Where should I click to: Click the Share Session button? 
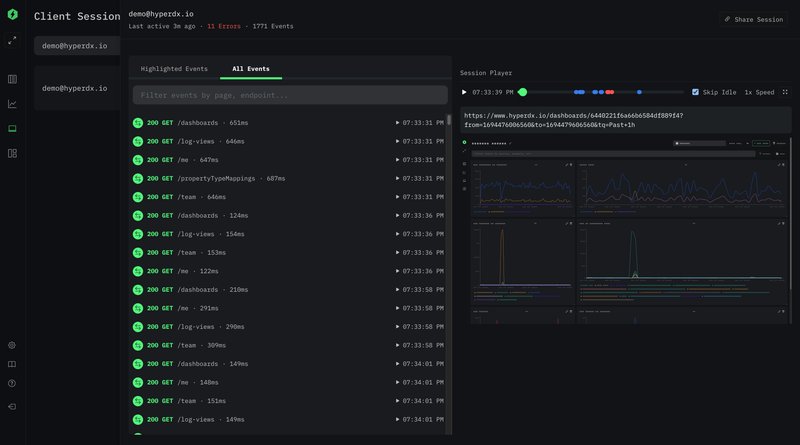(x=754, y=19)
